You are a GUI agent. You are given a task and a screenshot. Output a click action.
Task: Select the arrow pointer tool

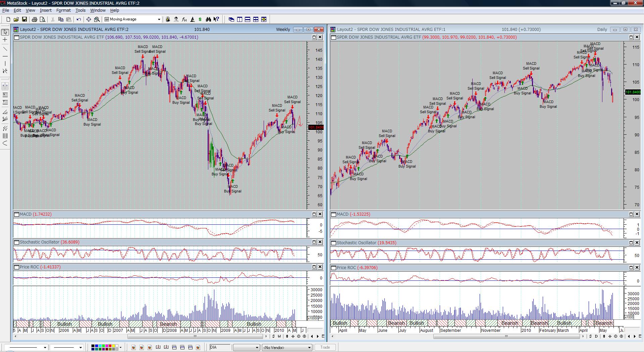pyautogui.click(x=5, y=32)
